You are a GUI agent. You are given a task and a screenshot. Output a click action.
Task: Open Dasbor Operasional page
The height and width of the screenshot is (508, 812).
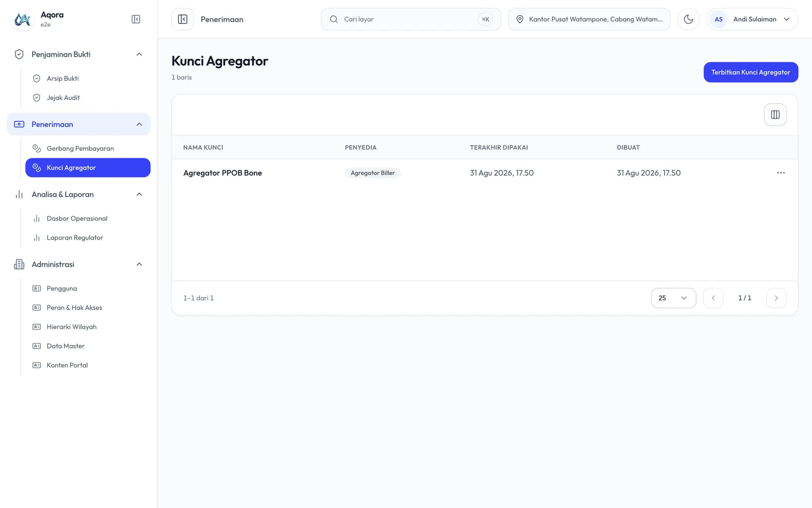click(x=88, y=218)
